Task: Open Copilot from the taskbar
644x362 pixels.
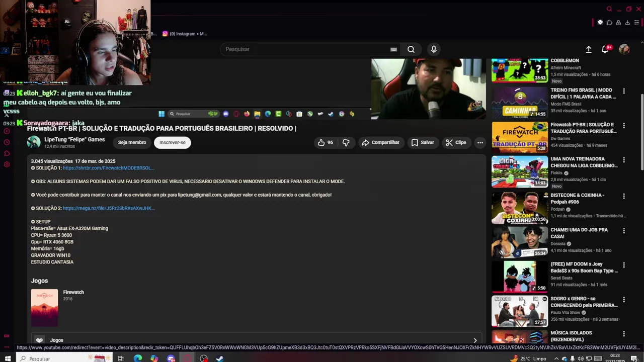Action: coord(154,358)
